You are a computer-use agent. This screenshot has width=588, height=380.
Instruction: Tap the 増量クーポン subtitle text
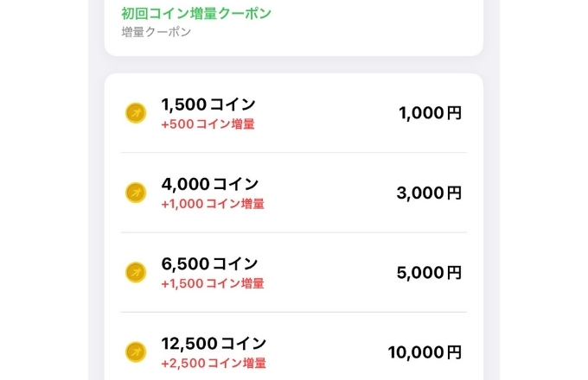[x=157, y=32]
